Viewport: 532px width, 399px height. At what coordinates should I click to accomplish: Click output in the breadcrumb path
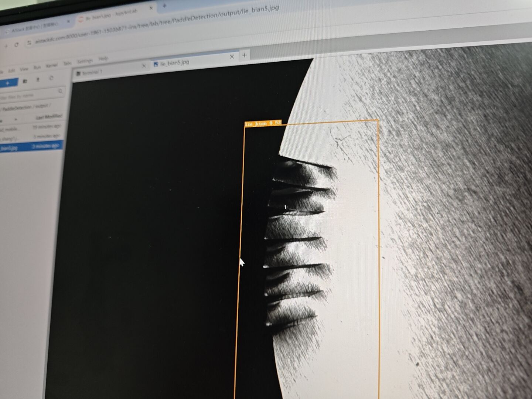pos(42,106)
